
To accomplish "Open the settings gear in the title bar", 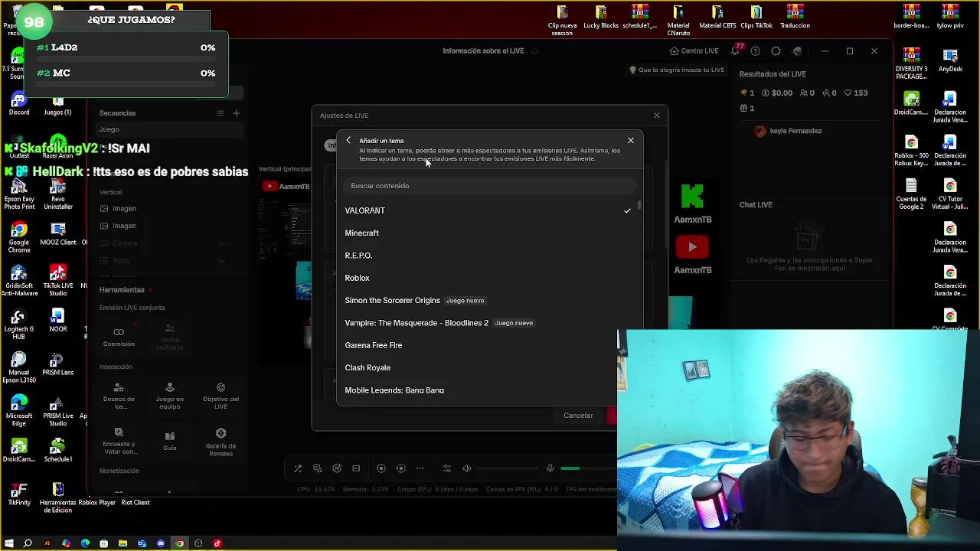I will (x=776, y=51).
